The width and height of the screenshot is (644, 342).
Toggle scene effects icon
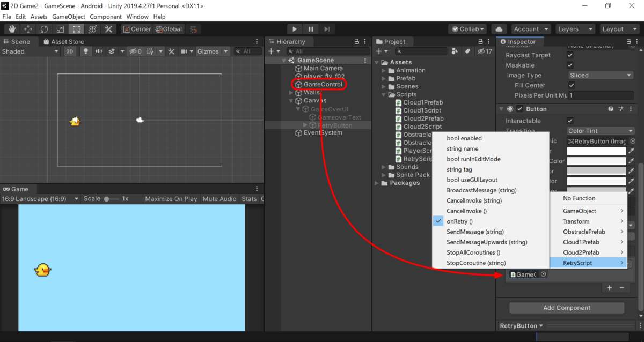click(x=112, y=51)
